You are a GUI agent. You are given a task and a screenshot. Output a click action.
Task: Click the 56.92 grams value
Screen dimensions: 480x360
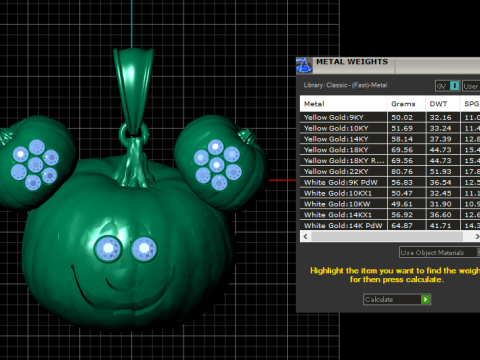tap(402, 215)
